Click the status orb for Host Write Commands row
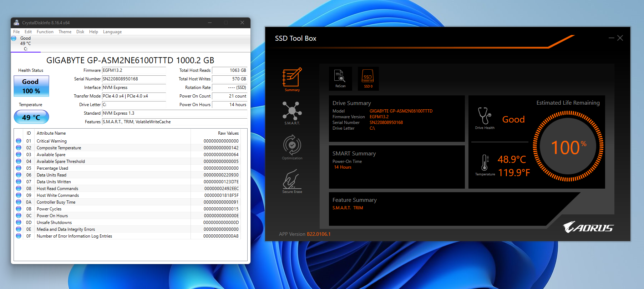 pyautogui.click(x=19, y=195)
